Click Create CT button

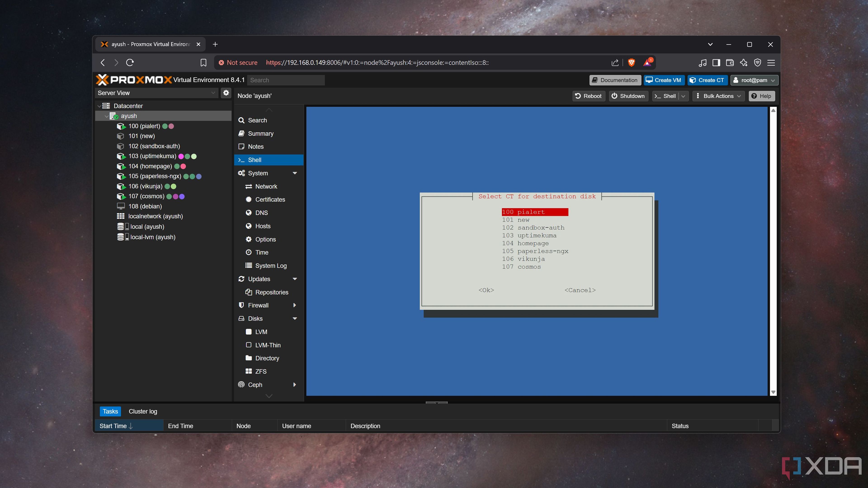[707, 80]
